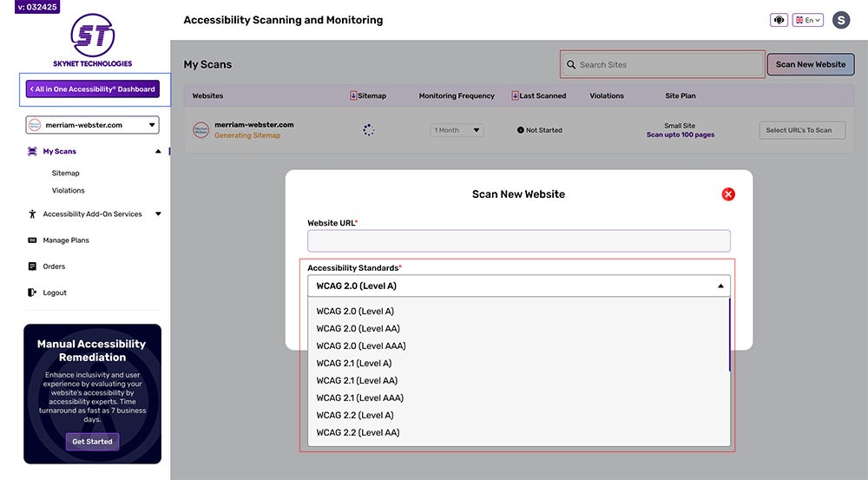Click the Logout icon
Screen dimensions: 868x480
pos(32,293)
